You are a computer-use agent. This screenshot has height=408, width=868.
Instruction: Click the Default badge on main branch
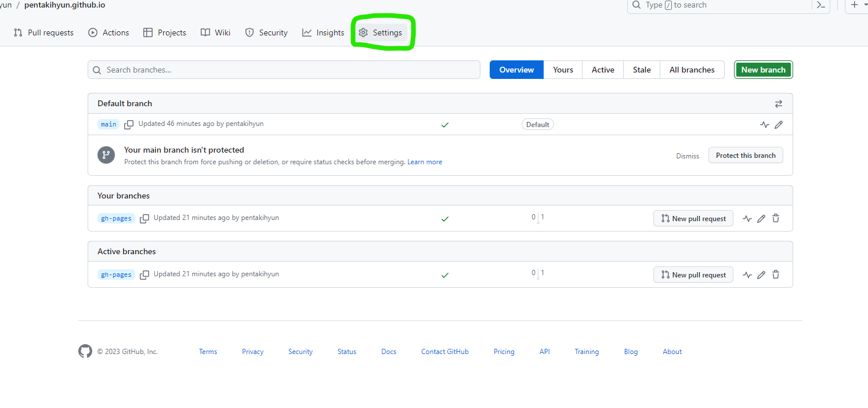(x=538, y=124)
